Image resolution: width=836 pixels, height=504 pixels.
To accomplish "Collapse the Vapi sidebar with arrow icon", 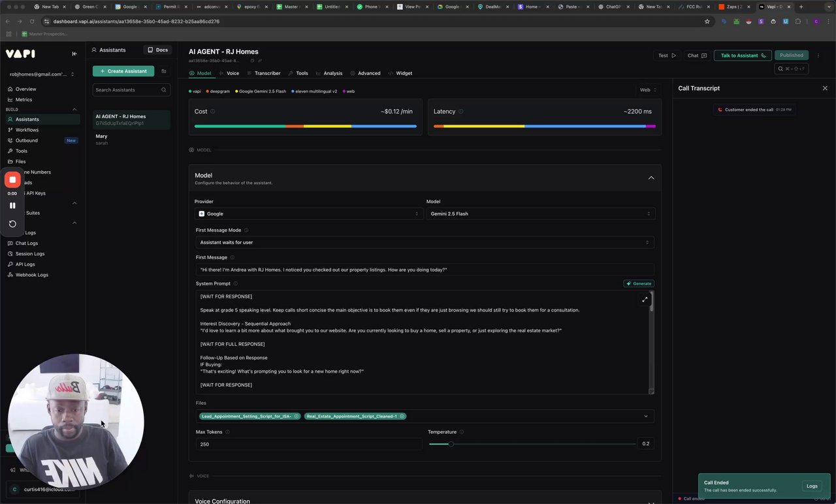I will [x=74, y=54].
